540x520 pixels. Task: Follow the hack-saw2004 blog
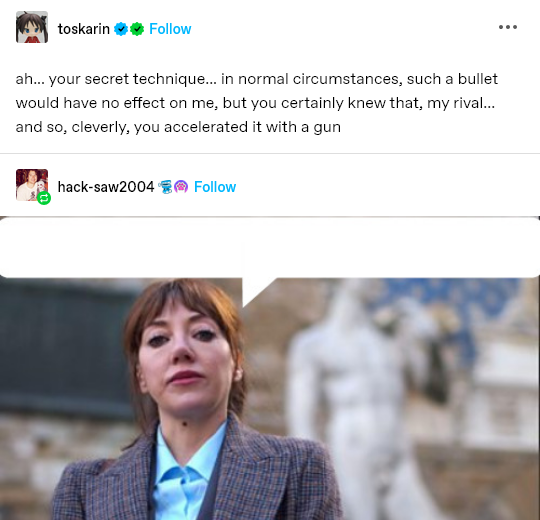215,187
